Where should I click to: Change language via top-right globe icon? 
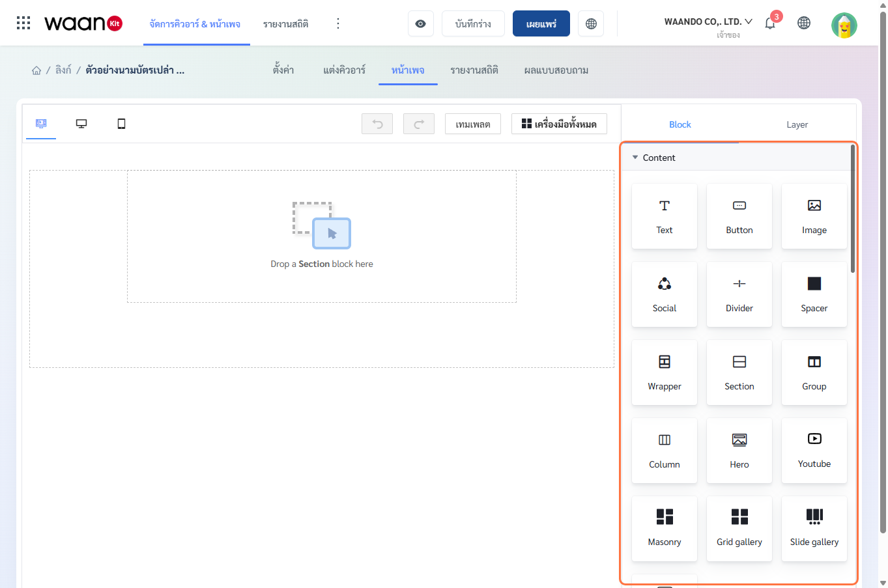(804, 23)
